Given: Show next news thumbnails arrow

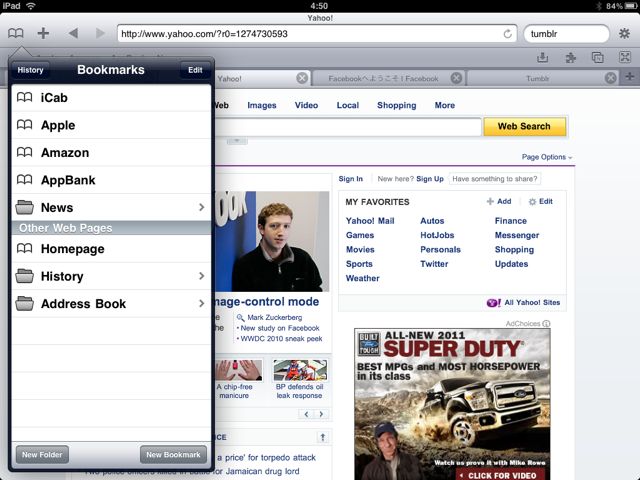Looking at the screenshot, I should click(x=321, y=414).
